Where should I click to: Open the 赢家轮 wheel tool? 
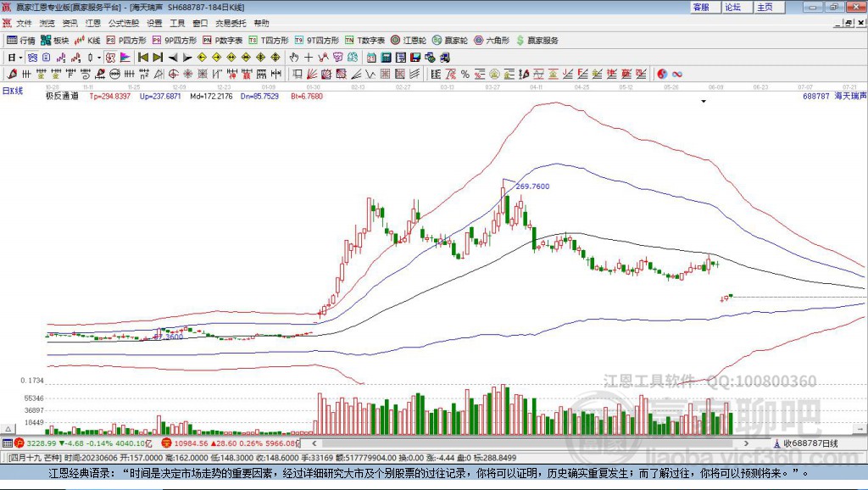pyautogui.click(x=449, y=41)
